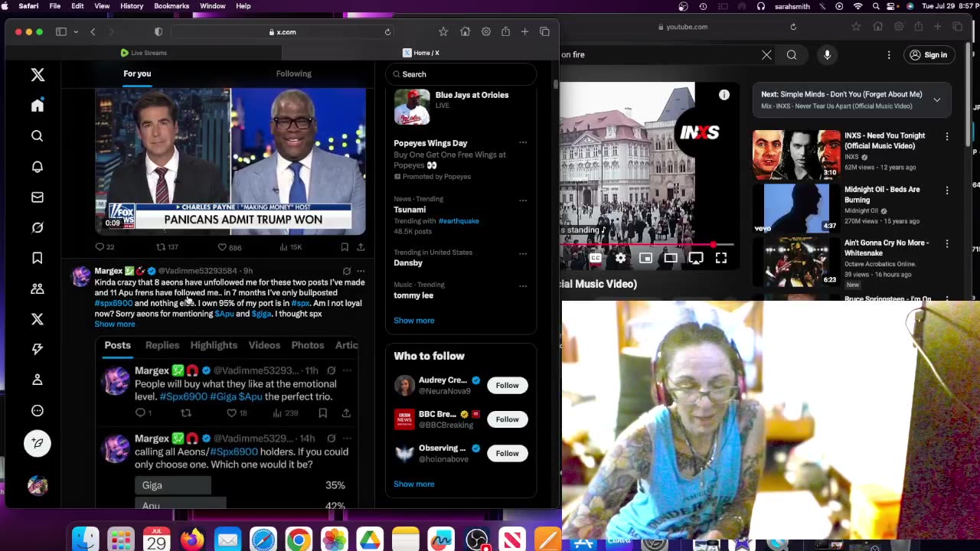The height and width of the screenshot is (551, 980).
Task: Open More circle icon in X sidebar
Action: point(38,410)
